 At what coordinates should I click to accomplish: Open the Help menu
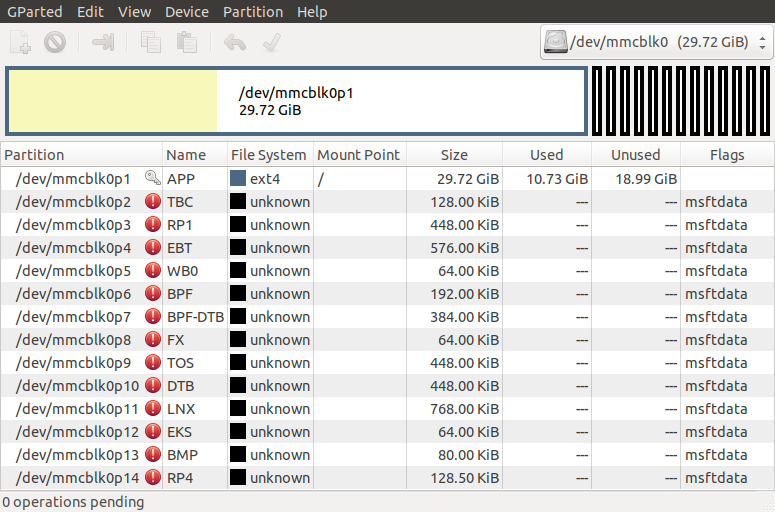312,11
